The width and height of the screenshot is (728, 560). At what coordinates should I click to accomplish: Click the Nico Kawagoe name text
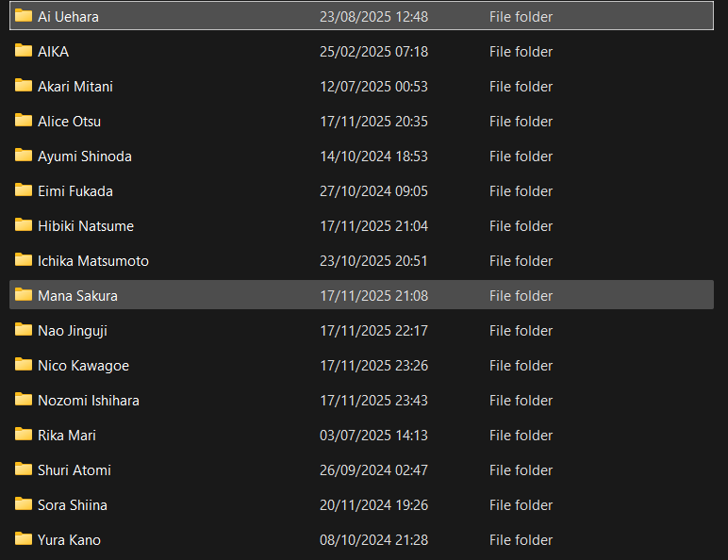[84, 366]
